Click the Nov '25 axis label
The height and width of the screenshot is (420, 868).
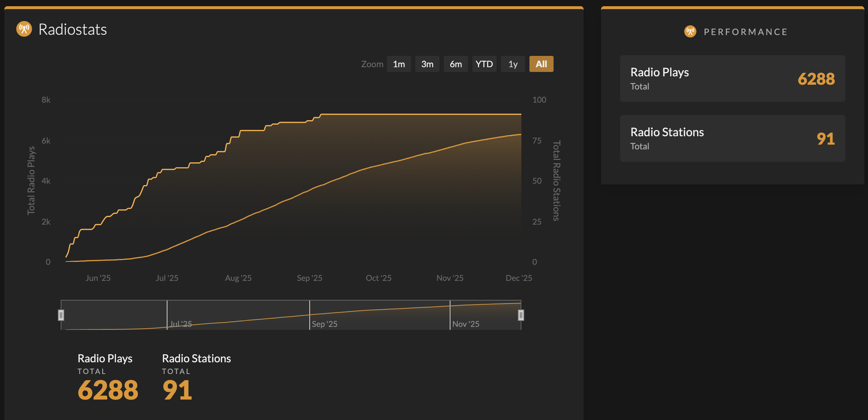pyautogui.click(x=449, y=278)
